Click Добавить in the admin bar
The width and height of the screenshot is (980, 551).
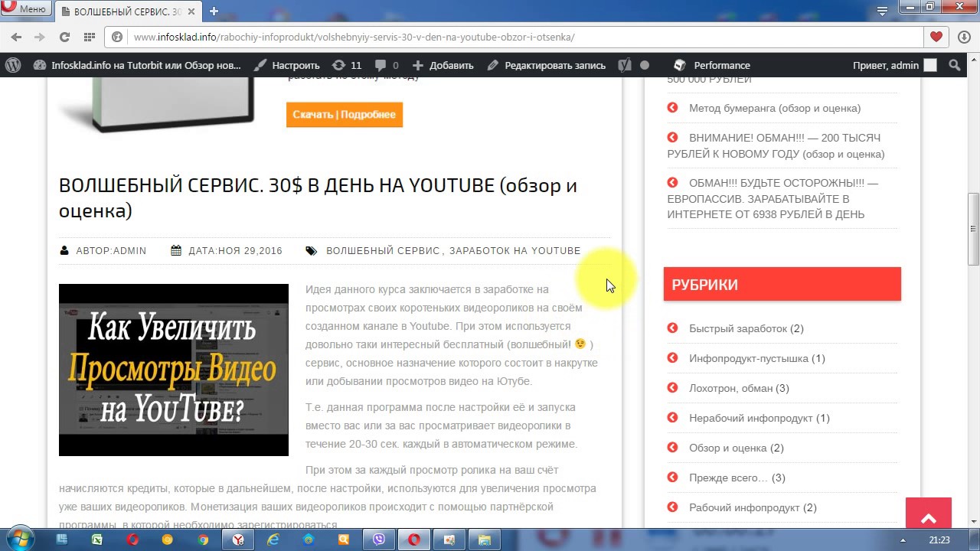(x=443, y=65)
